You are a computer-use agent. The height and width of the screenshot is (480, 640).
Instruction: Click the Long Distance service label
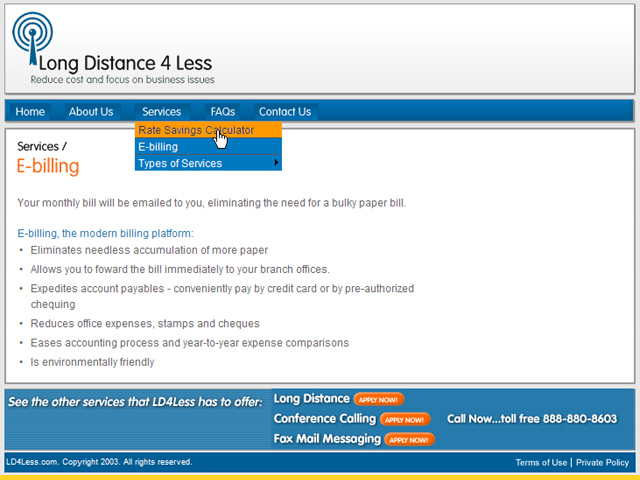click(311, 399)
